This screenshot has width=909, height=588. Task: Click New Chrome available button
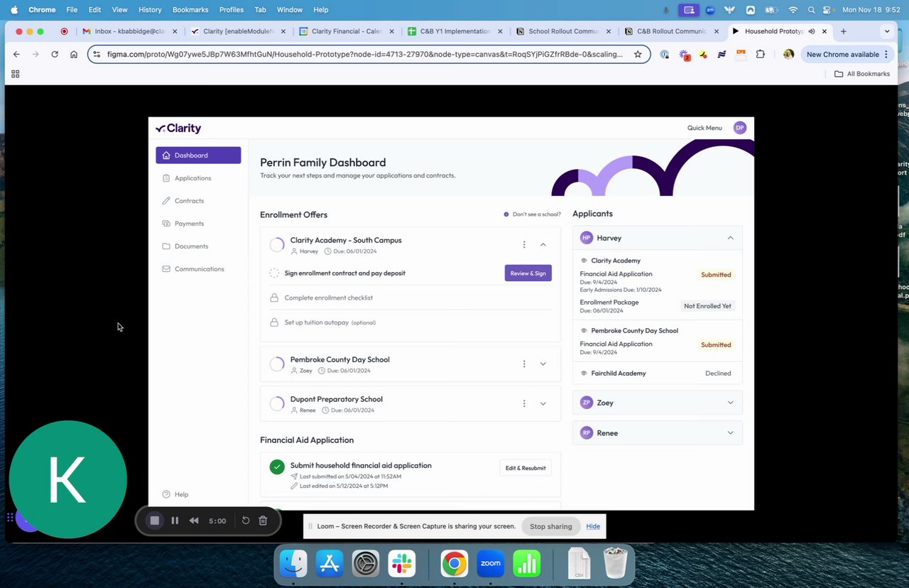click(x=846, y=54)
